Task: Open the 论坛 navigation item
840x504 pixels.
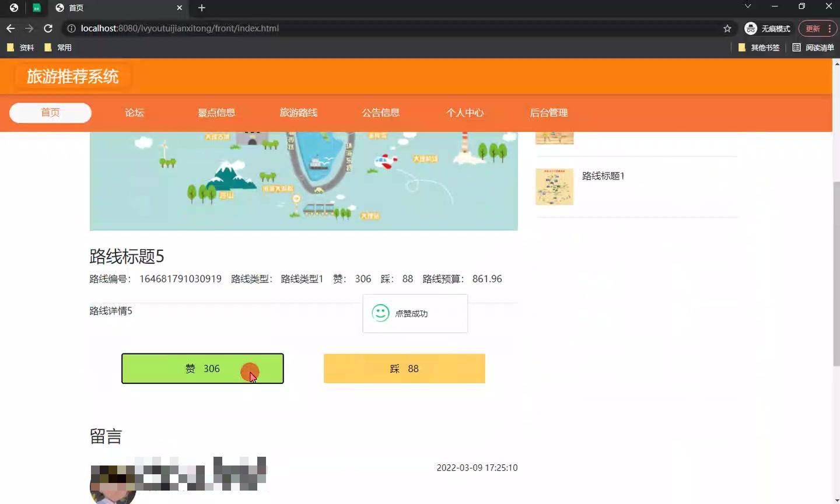Action: click(x=134, y=113)
